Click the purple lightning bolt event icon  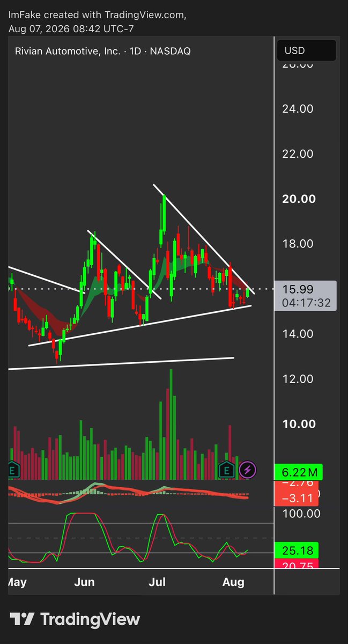point(248,471)
